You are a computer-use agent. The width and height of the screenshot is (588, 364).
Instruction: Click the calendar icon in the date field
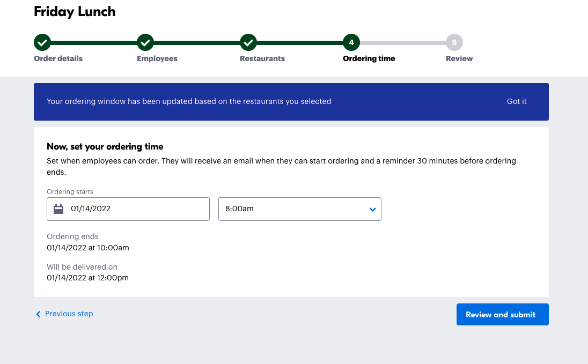(59, 209)
